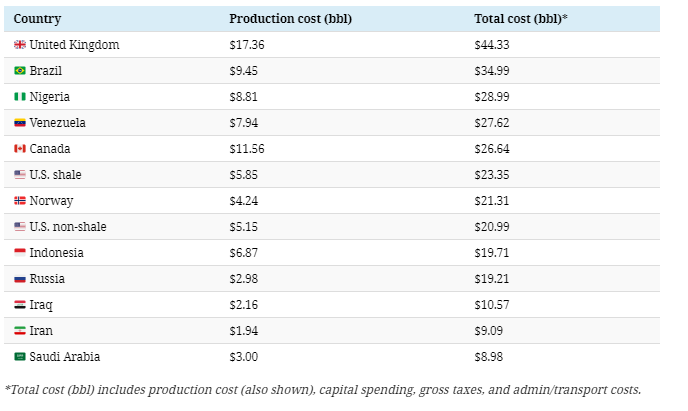This screenshot has width=688, height=411.
Task: Click the Saudi Arabia flag icon
Action: (x=20, y=357)
